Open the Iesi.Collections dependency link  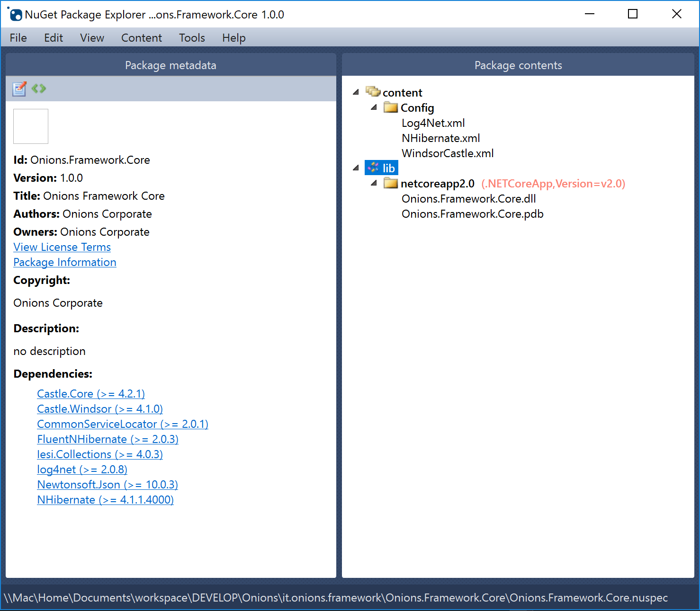(100, 454)
